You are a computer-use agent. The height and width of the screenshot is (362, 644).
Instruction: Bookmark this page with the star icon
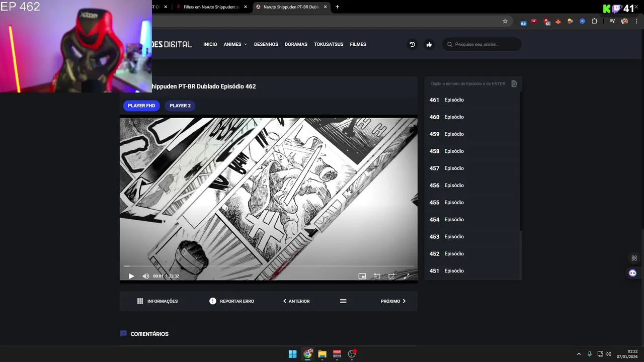pyautogui.click(x=505, y=21)
